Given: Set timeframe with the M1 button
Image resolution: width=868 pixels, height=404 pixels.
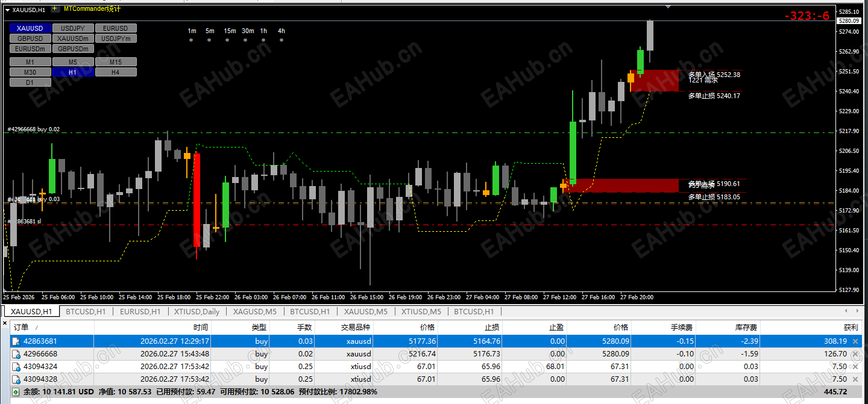Looking at the screenshot, I should point(30,62).
